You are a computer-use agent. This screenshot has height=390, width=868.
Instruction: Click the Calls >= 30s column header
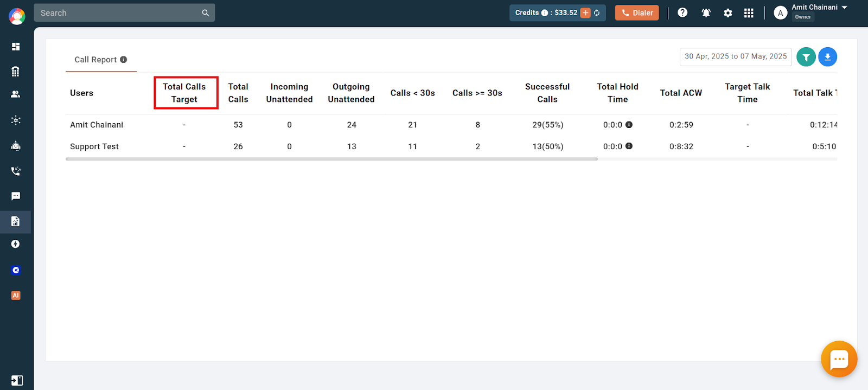click(x=477, y=93)
